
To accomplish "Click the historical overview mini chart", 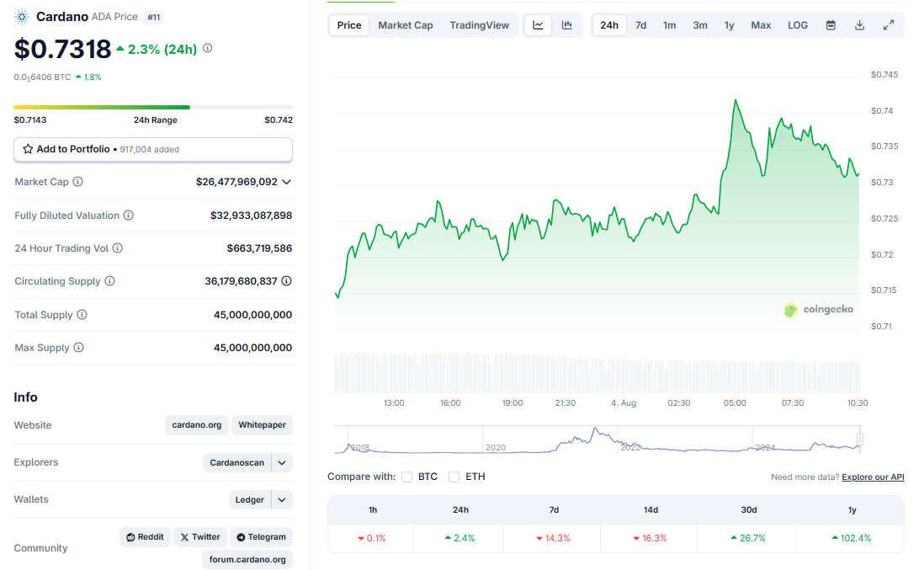I will [x=597, y=439].
